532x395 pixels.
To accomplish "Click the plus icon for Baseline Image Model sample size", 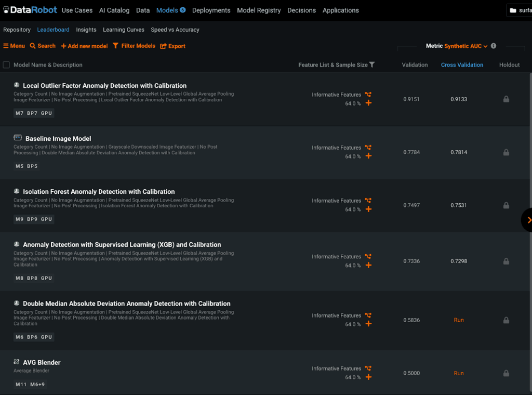I will point(368,156).
